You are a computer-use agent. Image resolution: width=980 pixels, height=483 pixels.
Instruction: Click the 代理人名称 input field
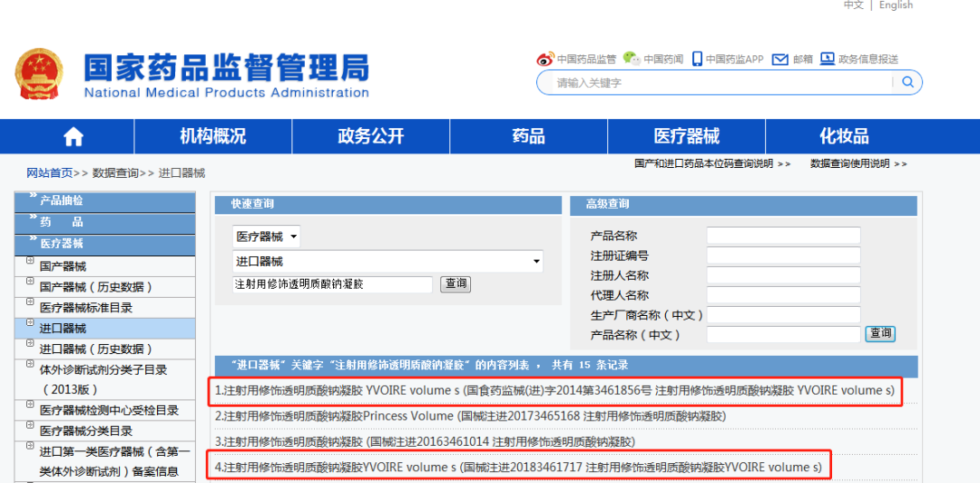[x=784, y=295]
